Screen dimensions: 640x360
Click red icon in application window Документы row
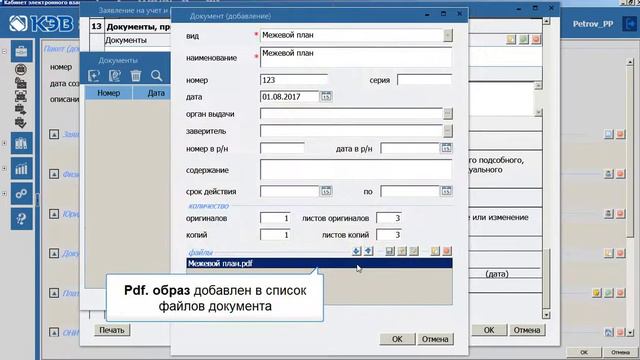(x=536, y=40)
